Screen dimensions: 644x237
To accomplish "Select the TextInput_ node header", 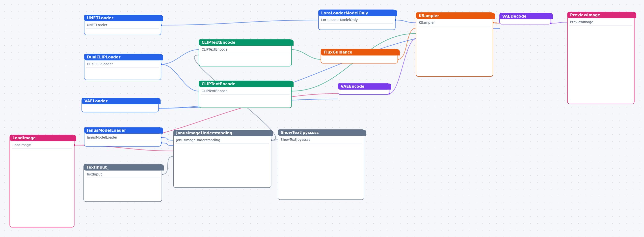I will [x=124, y=167].
